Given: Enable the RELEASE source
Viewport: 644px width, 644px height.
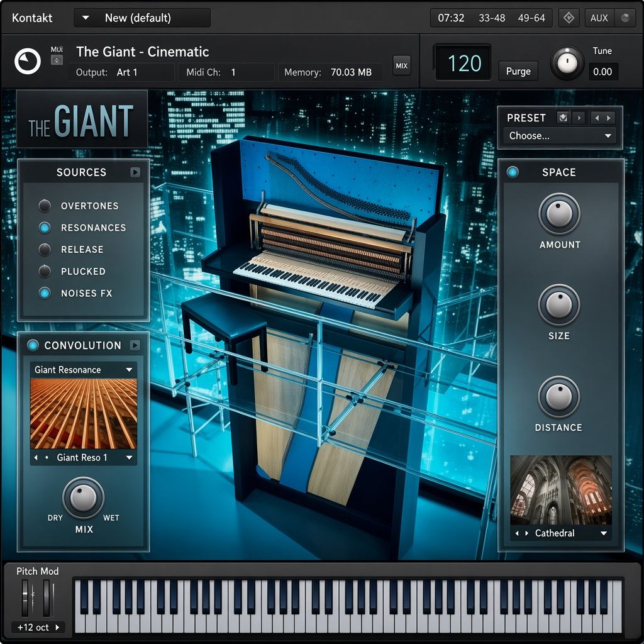Looking at the screenshot, I should [x=45, y=249].
